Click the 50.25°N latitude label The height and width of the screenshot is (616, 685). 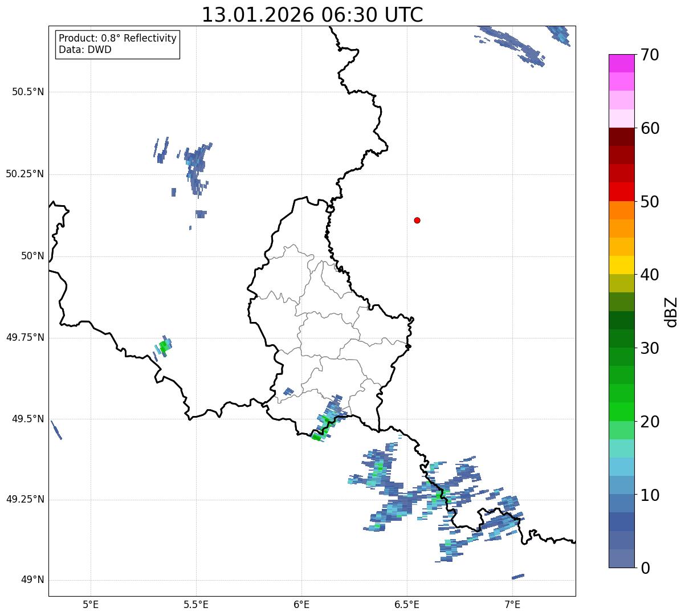[x=25, y=174]
